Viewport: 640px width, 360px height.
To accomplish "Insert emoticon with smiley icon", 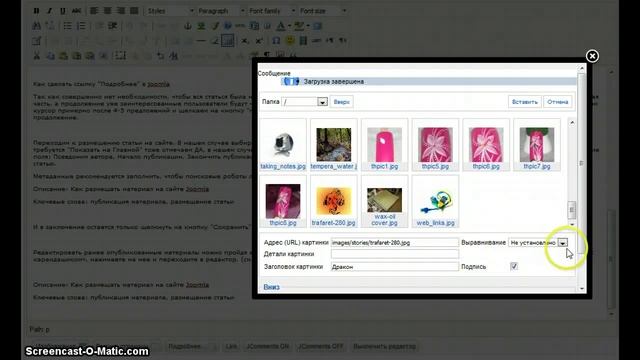I will (x=289, y=41).
